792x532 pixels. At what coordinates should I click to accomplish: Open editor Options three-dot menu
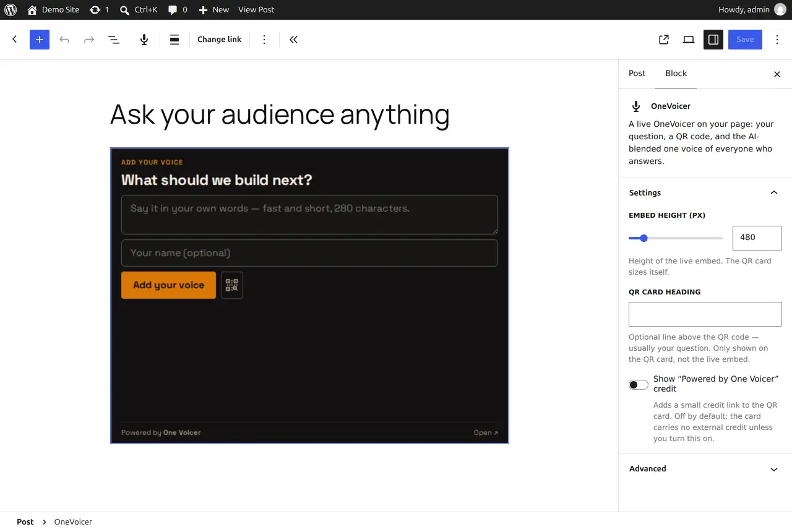point(777,40)
